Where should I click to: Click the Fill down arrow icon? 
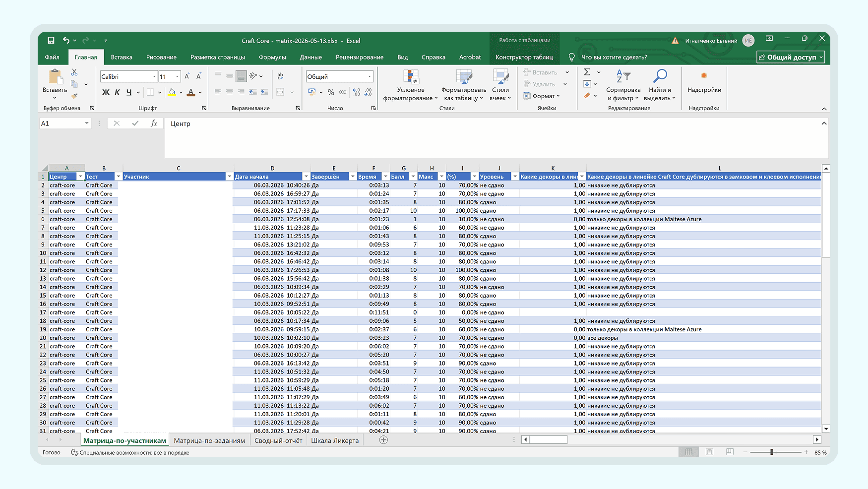[x=587, y=84]
